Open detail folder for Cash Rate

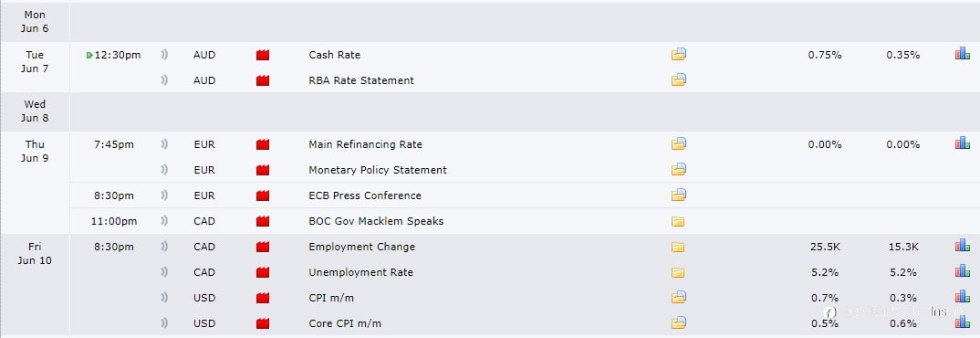coord(679,55)
